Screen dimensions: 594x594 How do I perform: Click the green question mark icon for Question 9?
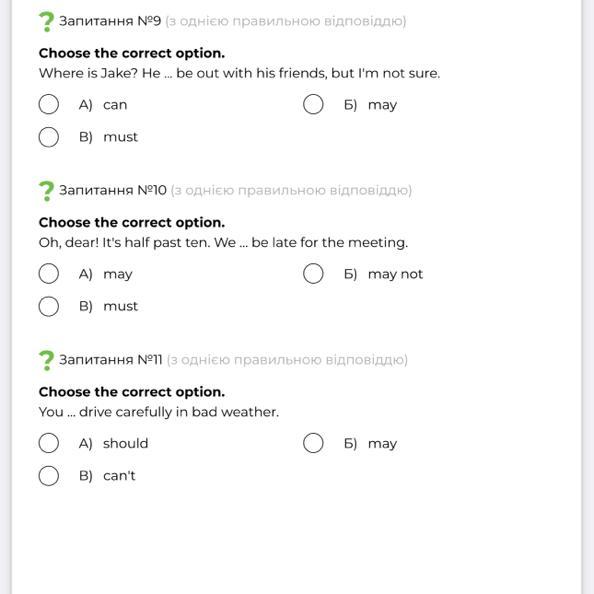[47, 22]
